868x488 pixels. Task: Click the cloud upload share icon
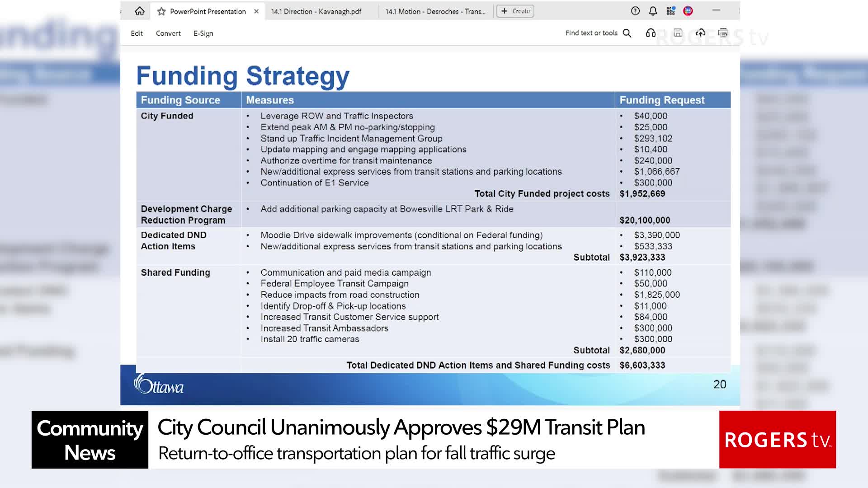coord(700,33)
